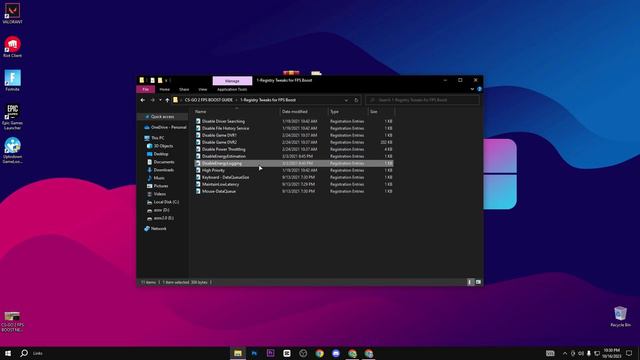Viewport: 640px width, 360px height.
Task: Navigate to CS-GO 2 FPS BOOST GUIDE breadcrumb
Action: click(x=209, y=100)
